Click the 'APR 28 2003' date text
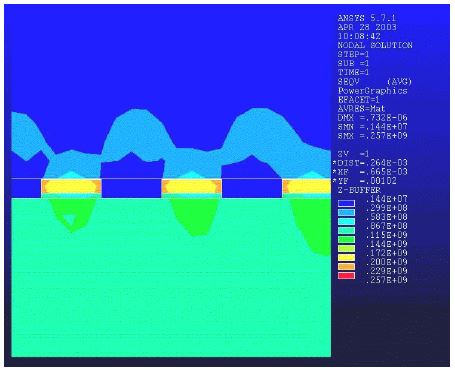455x371 pixels. pos(367,27)
